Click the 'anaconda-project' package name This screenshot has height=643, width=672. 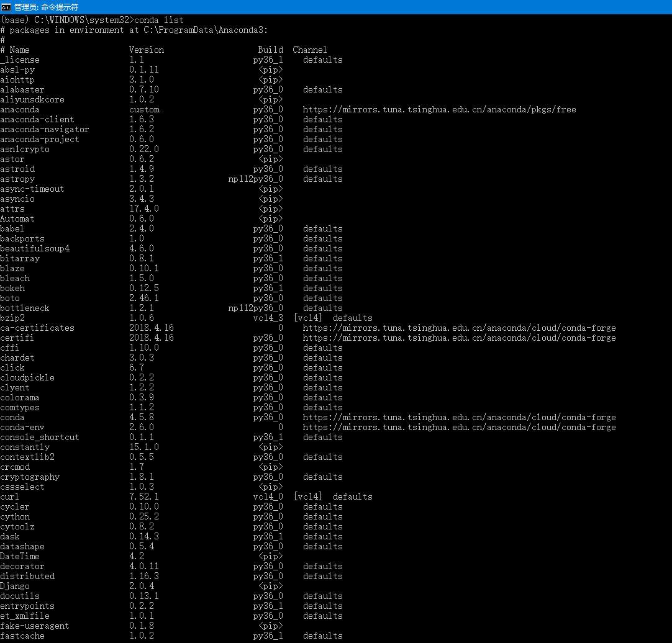pyautogui.click(x=40, y=139)
